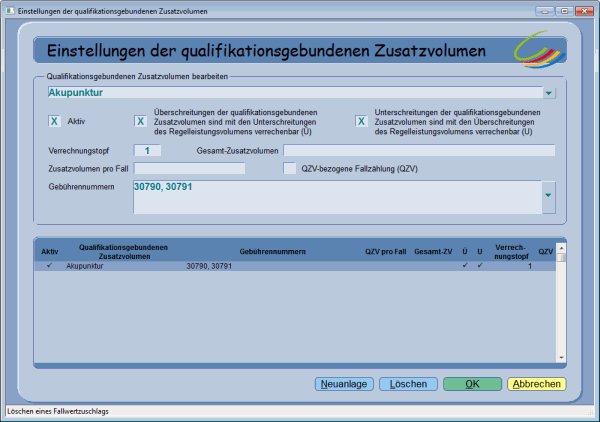Click the table scrollbar up arrow
Viewport: 600px width, 422px height.
coord(561,248)
